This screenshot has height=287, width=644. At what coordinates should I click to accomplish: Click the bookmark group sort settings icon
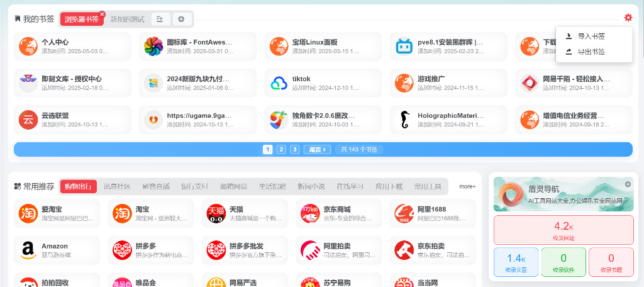point(160,19)
